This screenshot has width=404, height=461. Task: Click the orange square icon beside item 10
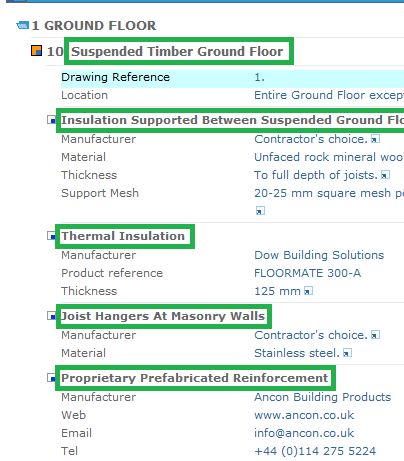[x=36, y=51]
